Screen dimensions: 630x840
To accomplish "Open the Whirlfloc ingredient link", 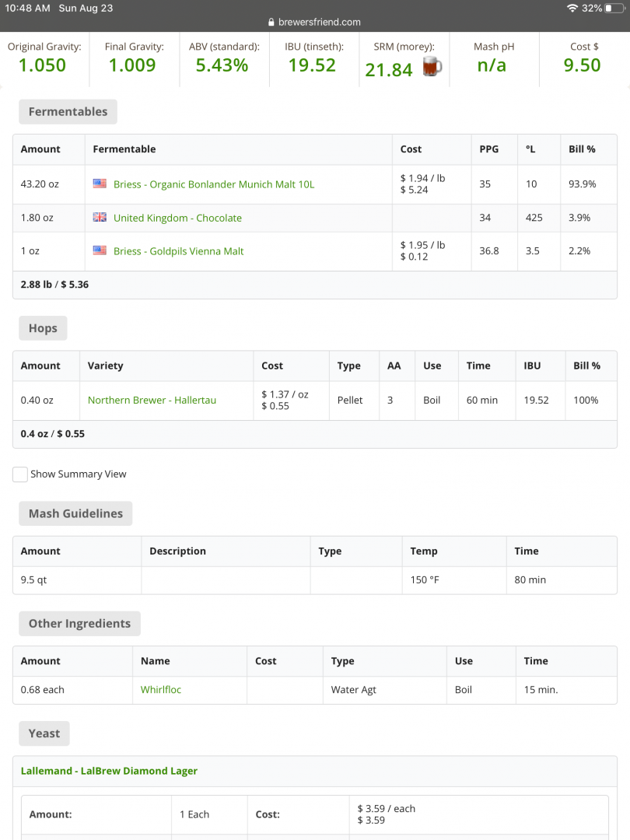I will pos(161,689).
